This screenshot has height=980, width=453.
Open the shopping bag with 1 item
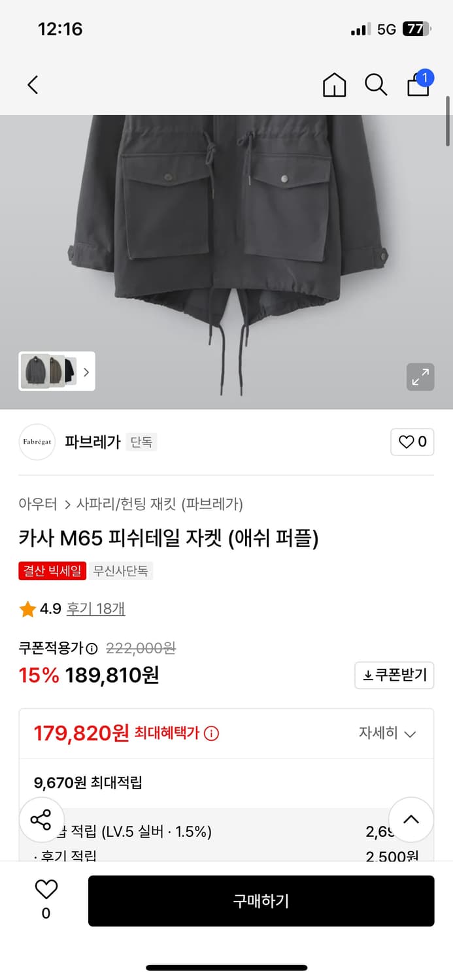click(x=418, y=86)
